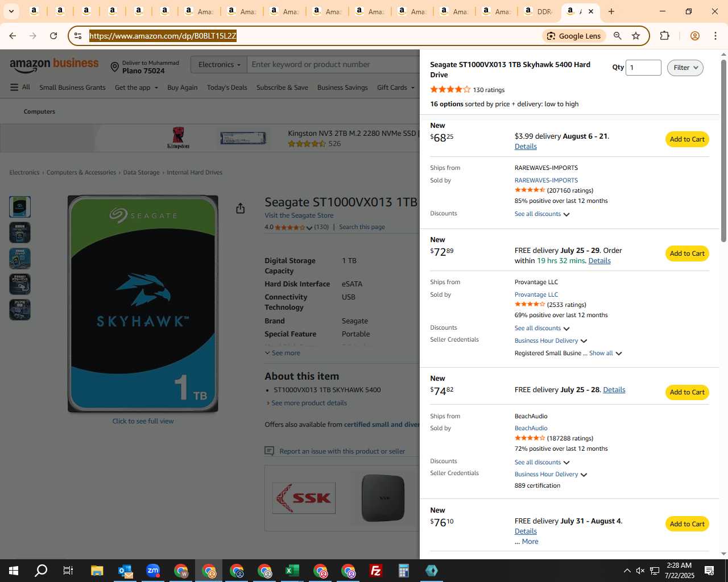The height and width of the screenshot is (582, 728).
Task: Open Small Business Grants menu item
Action: coord(72,88)
